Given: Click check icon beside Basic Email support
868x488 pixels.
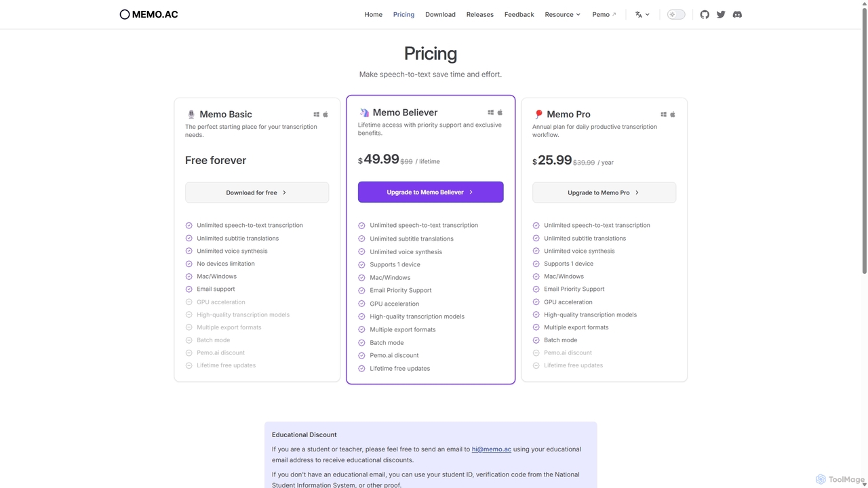Looking at the screenshot, I should pyautogui.click(x=189, y=289).
